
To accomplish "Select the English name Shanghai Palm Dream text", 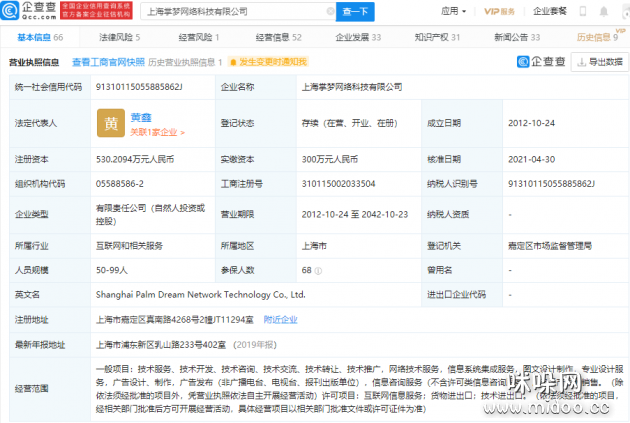I will pos(200,295).
